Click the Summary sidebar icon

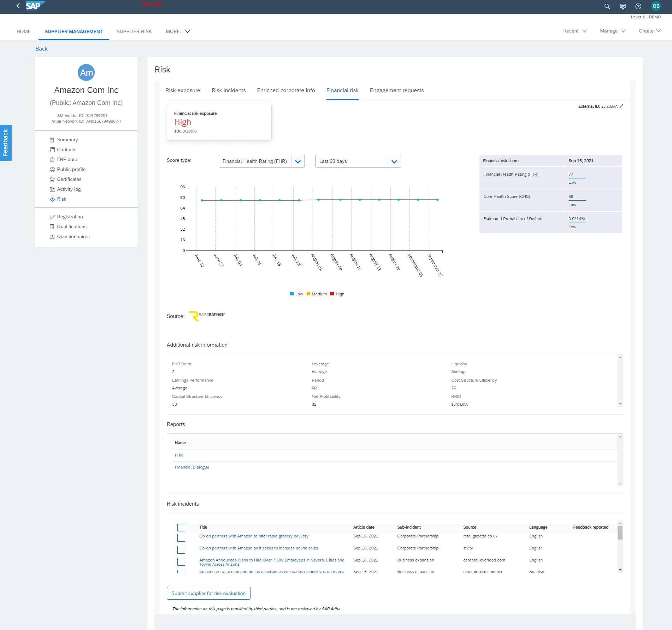(x=52, y=140)
